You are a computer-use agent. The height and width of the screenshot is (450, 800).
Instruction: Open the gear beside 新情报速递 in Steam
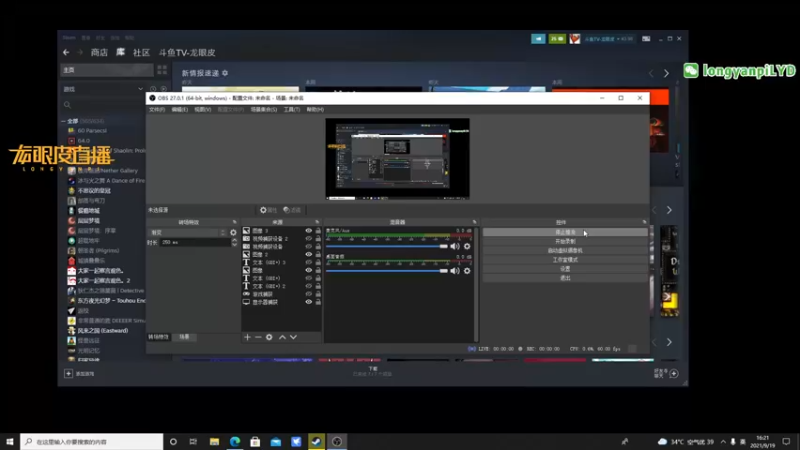tap(225, 73)
